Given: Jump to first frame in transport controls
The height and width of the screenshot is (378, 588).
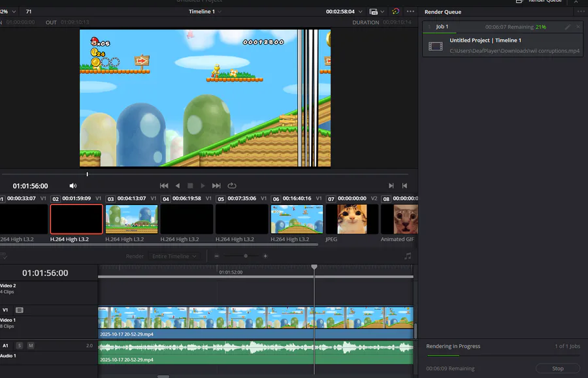Looking at the screenshot, I should [164, 186].
